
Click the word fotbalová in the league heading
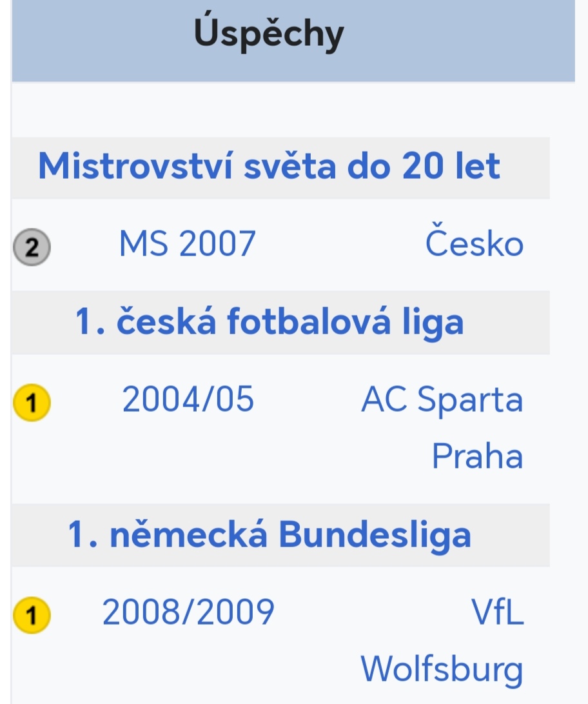309,321
